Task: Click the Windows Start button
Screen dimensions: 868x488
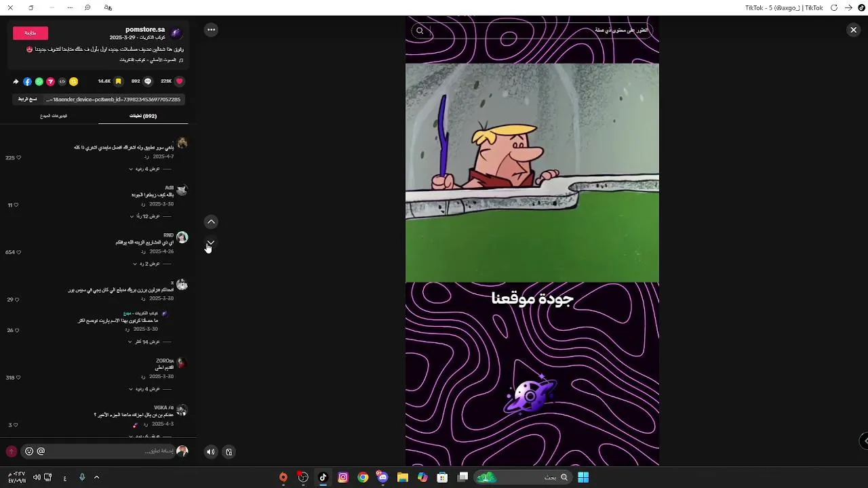Action: 583,477
